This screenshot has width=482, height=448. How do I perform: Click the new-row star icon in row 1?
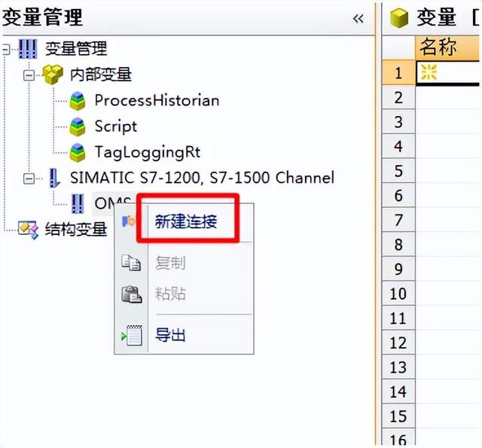click(x=429, y=72)
